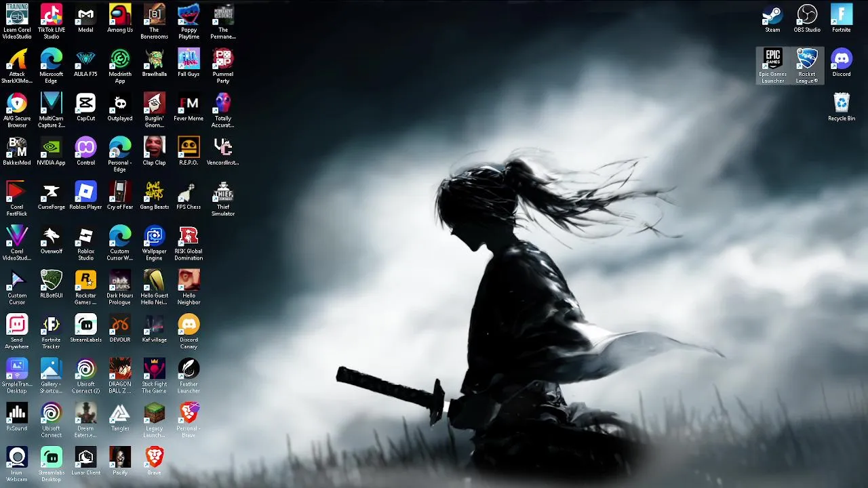
Task: Select the Pummel Party icon
Action: [x=223, y=59]
